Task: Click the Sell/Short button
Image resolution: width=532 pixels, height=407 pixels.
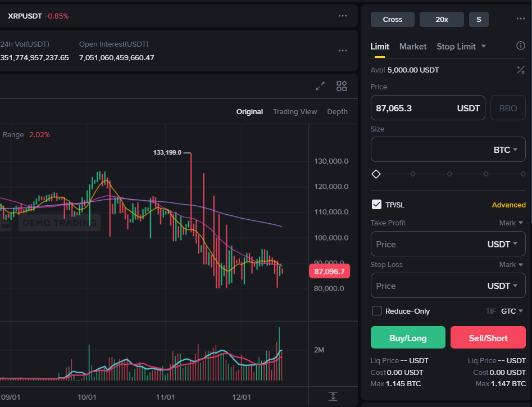Action: point(488,337)
